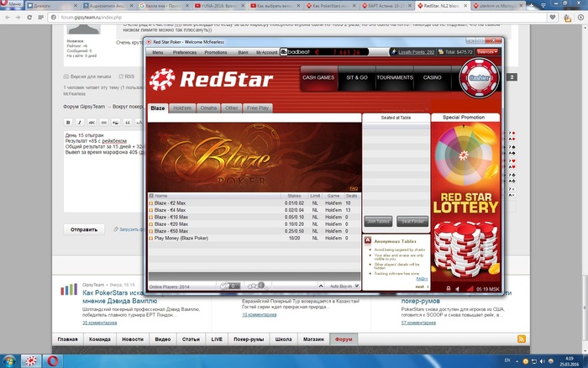
Task: Open the Форум tab in site navigation
Action: [x=344, y=339]
